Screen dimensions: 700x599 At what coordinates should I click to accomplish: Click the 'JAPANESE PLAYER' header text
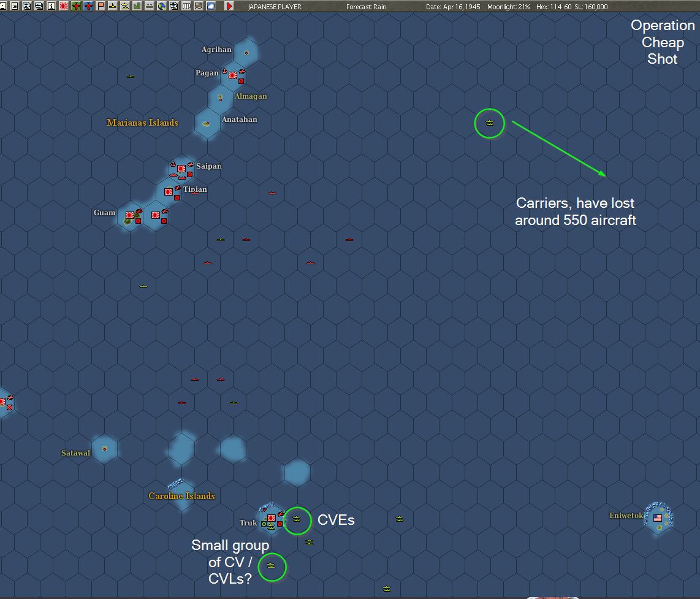click(x=275, y=7)
